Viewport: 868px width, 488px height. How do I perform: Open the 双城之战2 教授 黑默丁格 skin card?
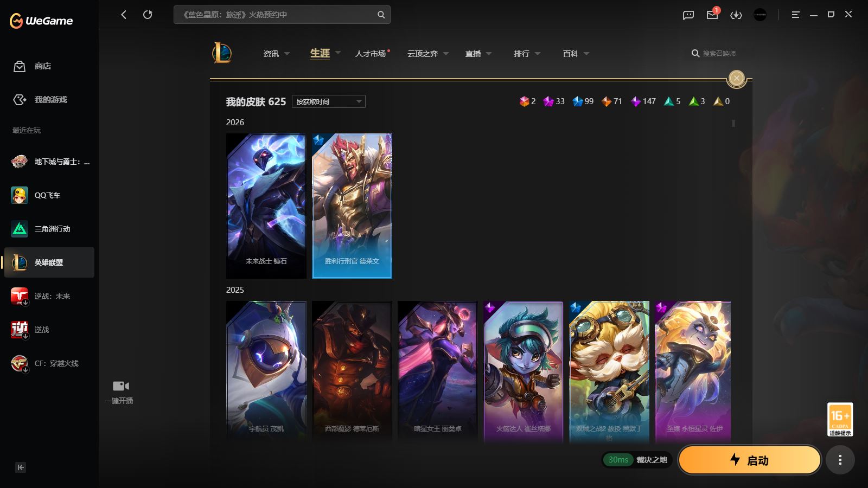tap(609, 373)
